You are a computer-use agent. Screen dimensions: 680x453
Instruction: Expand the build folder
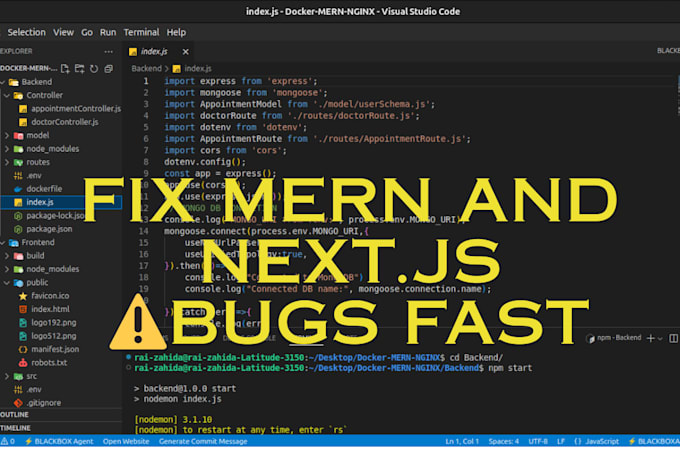pyautogui.click(x=7, y=256)
